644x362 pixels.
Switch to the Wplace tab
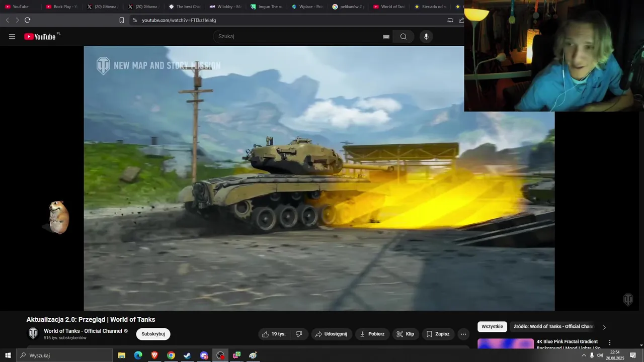307,7
